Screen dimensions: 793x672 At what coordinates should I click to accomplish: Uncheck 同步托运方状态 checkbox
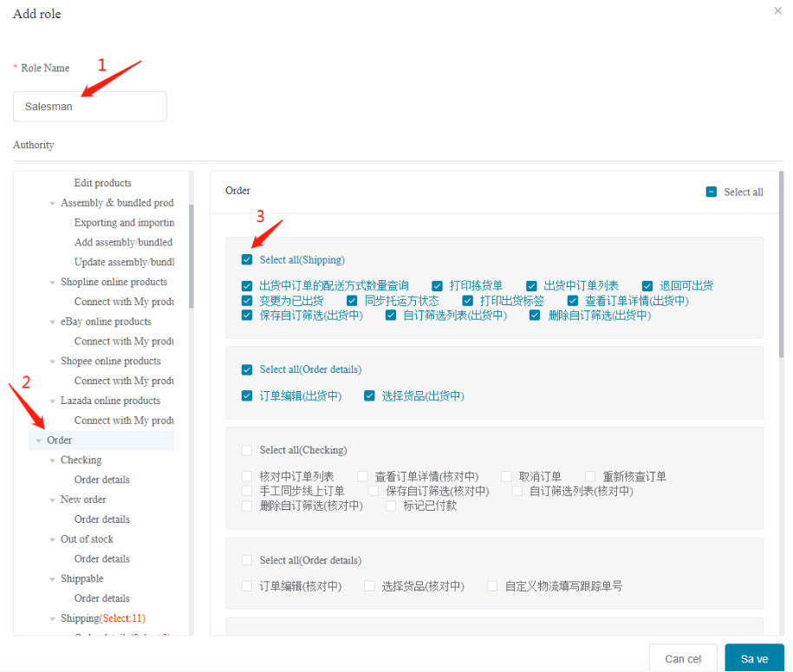click(352, 301)
